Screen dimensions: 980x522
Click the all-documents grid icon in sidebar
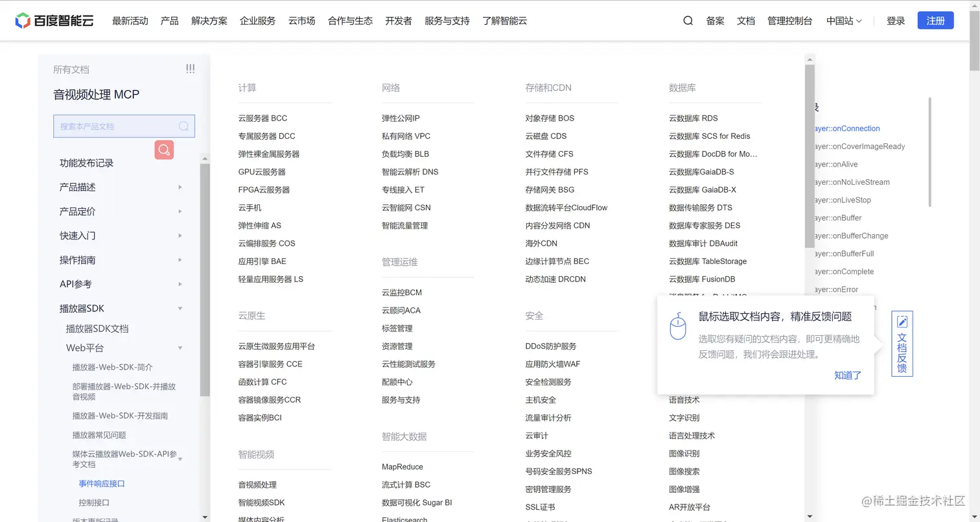[190, 69]
